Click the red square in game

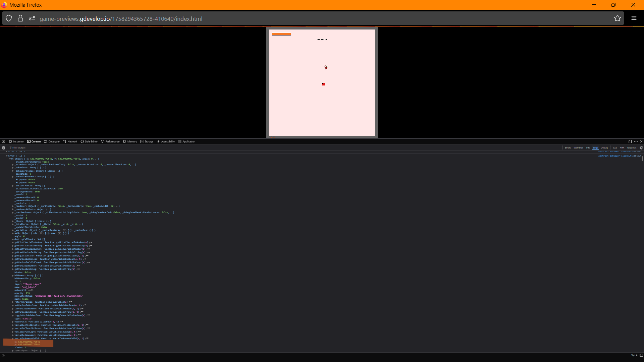(323, 84)
